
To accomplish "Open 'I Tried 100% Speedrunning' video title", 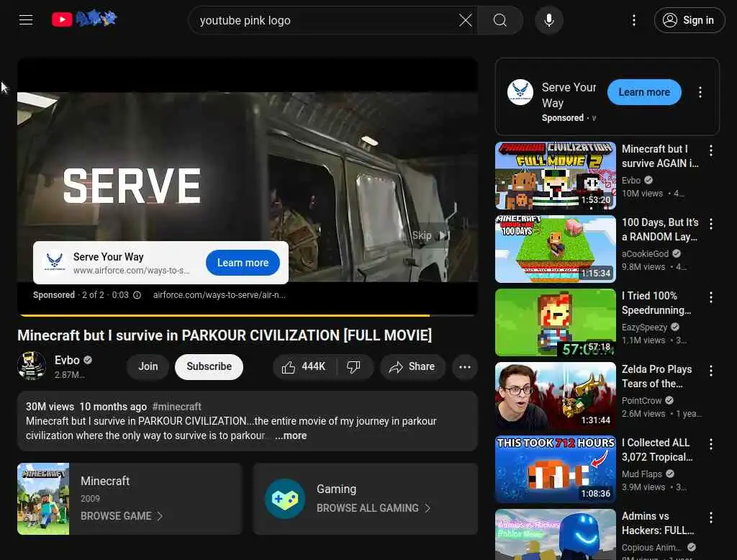I will tap(656, 303).
